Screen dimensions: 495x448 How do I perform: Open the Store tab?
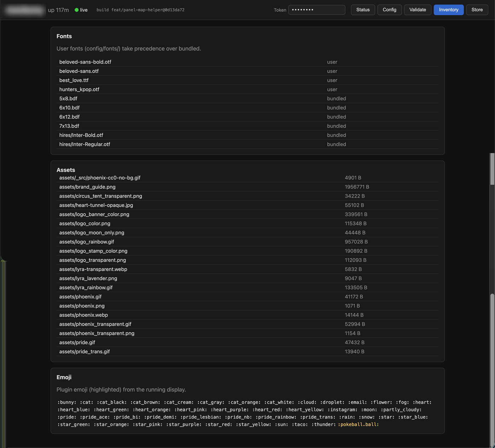click(x=477, y=10)
